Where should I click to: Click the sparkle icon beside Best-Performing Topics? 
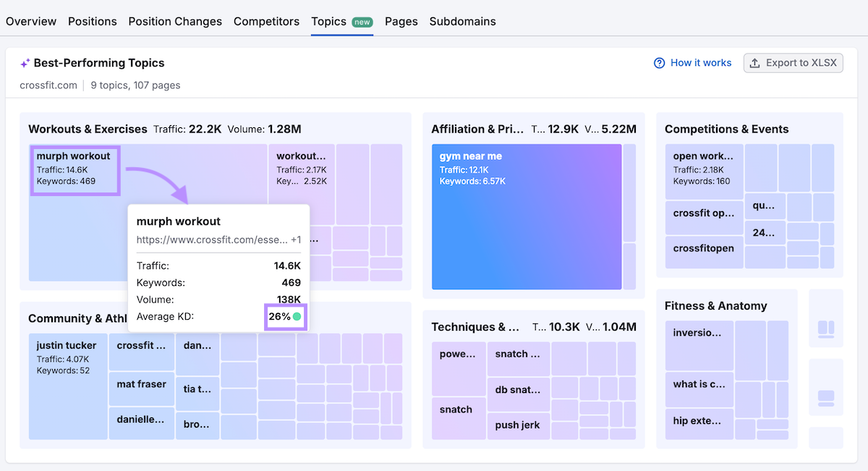click(x=25, y=64)
